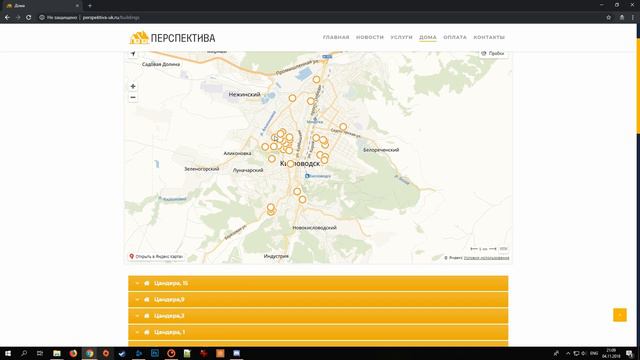Open the Контакты menu item
Image resolution: width=640 pixels, height=360 pixels.
[489, 37]
